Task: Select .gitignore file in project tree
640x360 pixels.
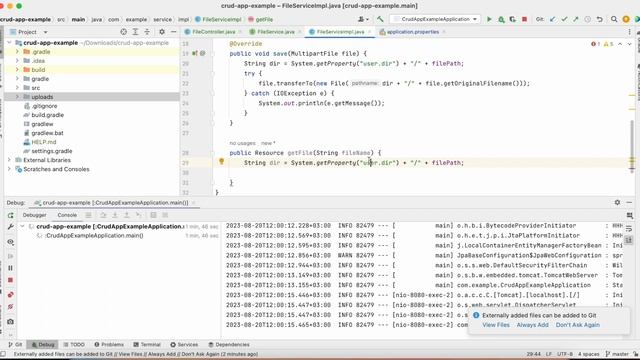Action: tap(44, 106)
